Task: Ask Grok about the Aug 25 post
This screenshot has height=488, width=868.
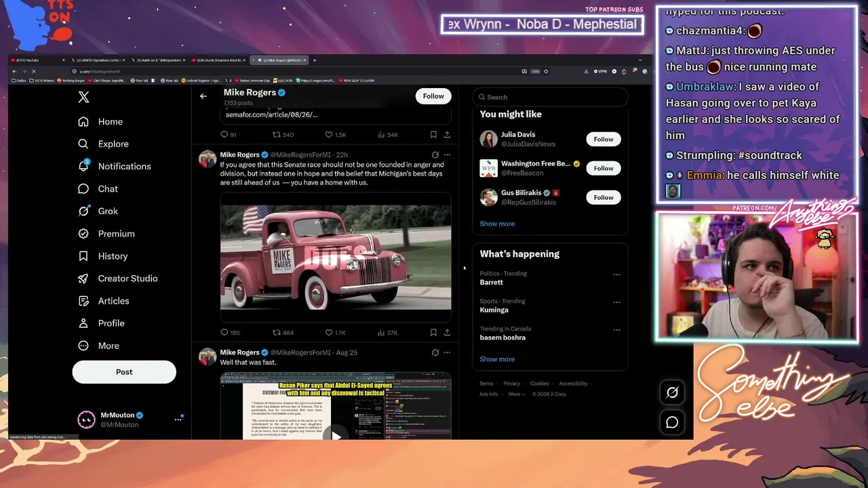Action: tap(435, 352)
